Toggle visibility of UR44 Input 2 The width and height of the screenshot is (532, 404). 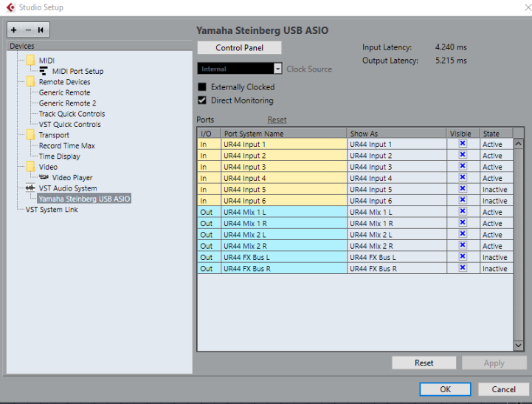click(x=462, y=155)
